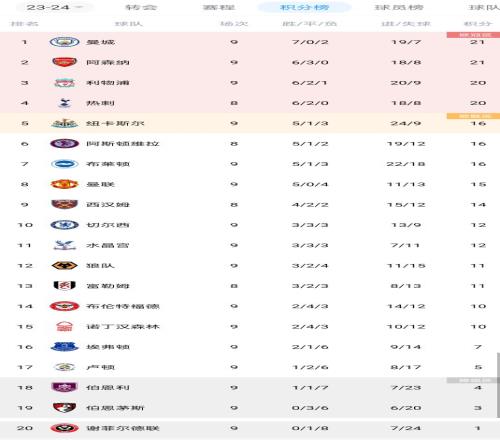Open the 赛程 tab
The image size is (500, 440).
pos(219,7)
